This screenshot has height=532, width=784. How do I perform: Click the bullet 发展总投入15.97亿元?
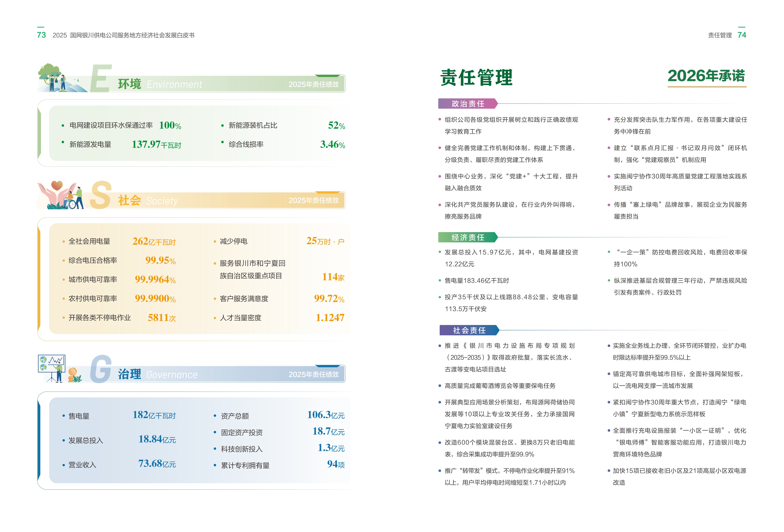pyautogui.click(x=511, y=258)
